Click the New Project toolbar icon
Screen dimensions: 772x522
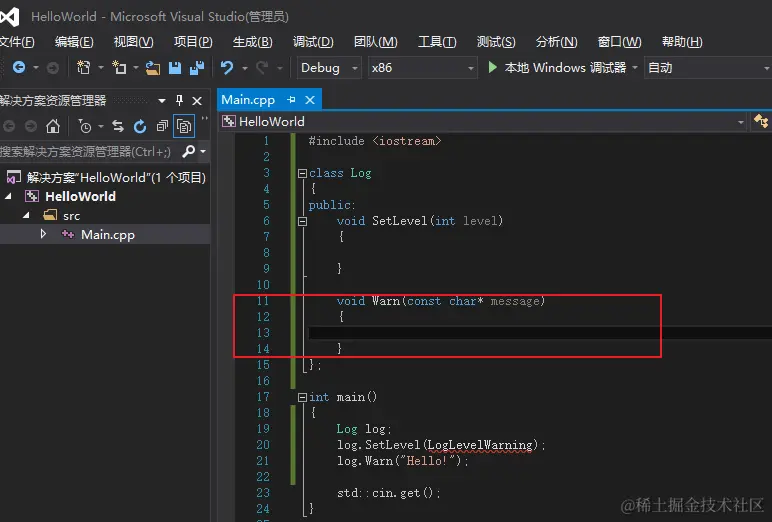[84, 67]
